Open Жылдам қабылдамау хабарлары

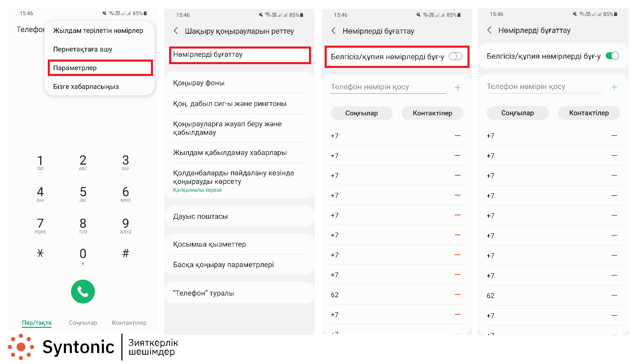coord(240,152)
